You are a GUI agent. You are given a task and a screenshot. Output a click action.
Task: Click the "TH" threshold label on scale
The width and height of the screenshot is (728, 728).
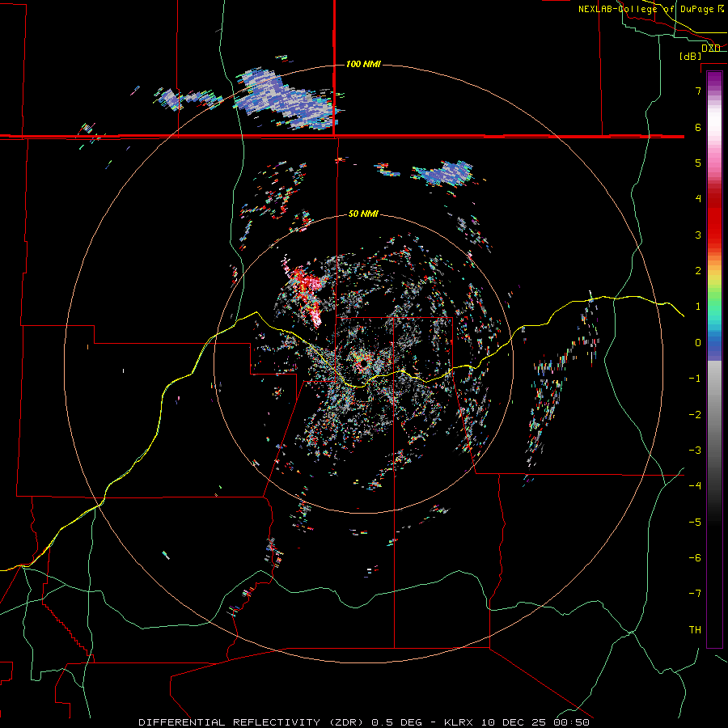(695, 630)
